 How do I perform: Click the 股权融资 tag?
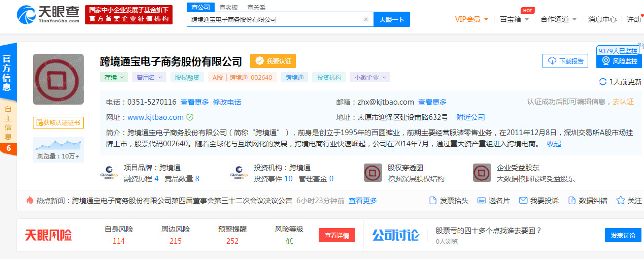188,78
